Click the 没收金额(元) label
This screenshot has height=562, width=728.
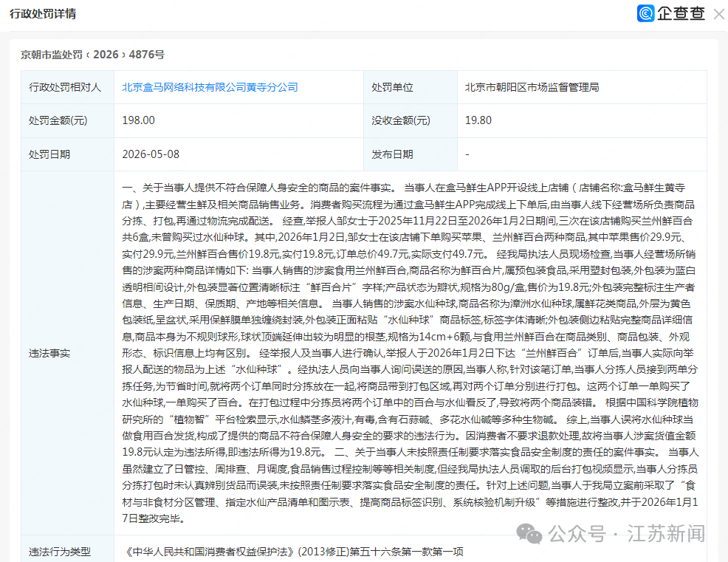tap(401, 121)
